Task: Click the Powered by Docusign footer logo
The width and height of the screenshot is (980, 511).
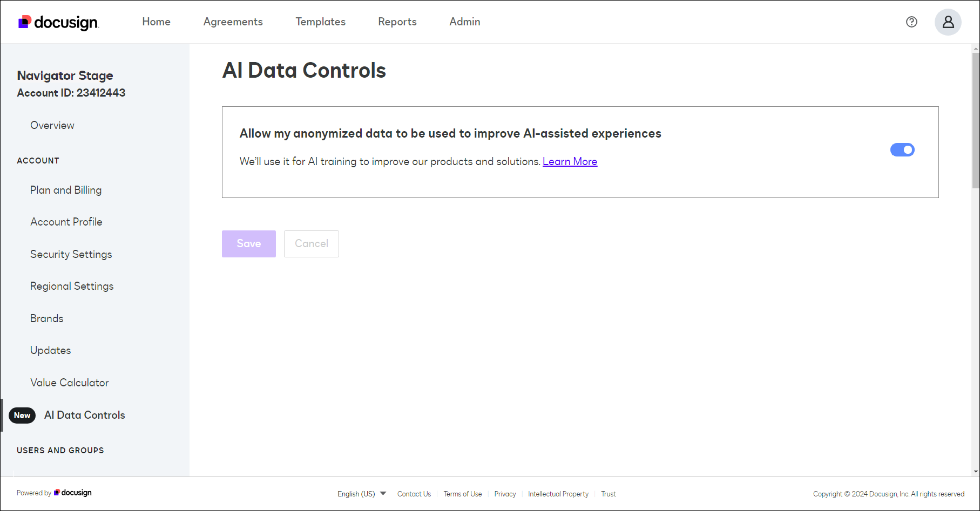Action: (x=54, y=492)
